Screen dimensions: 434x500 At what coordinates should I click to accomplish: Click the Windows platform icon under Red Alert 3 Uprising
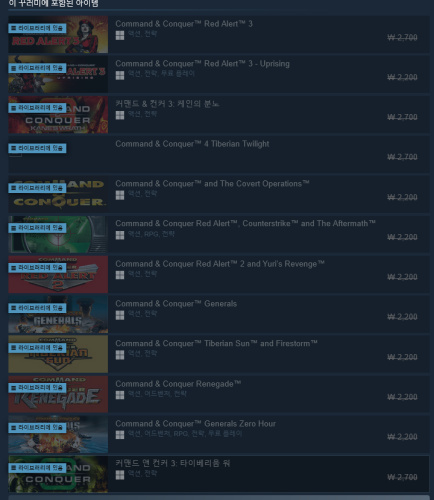tap(120, 75)
